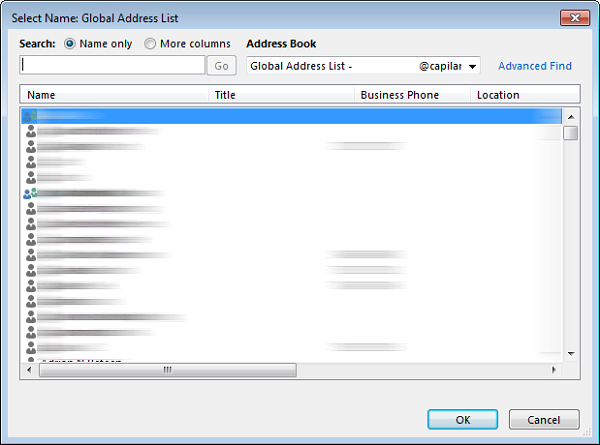Click the Location column header

click(524, 95)
